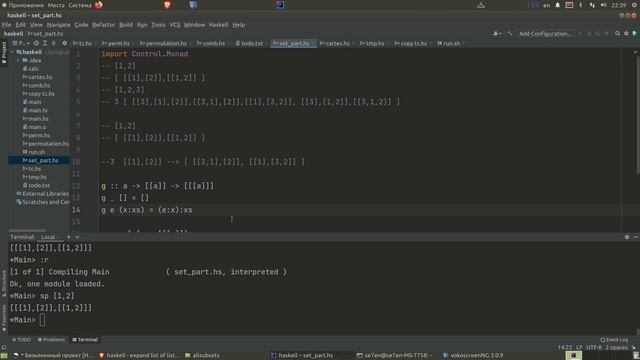Open the Problems tool window tab
This screenshot has height=360, width=640.
51,340
